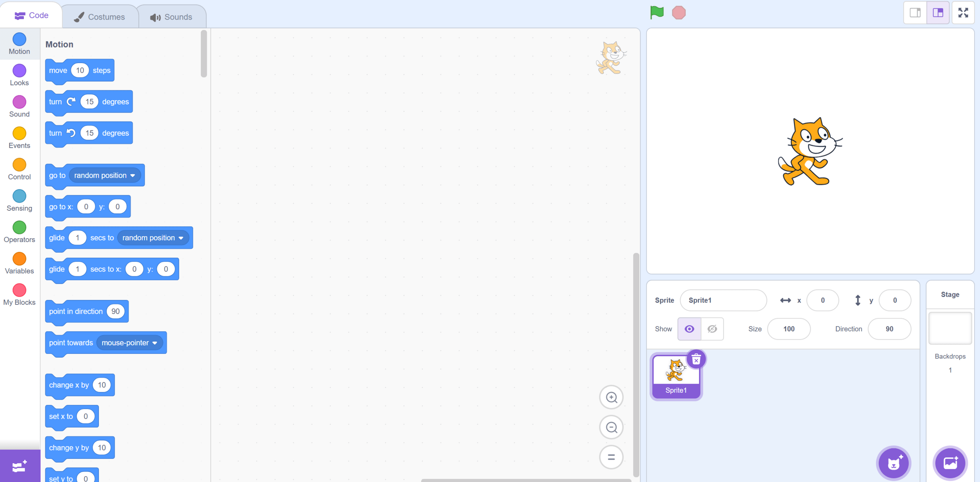Open the Choose a Sprite cat button
980x482 pixels.
893,463
